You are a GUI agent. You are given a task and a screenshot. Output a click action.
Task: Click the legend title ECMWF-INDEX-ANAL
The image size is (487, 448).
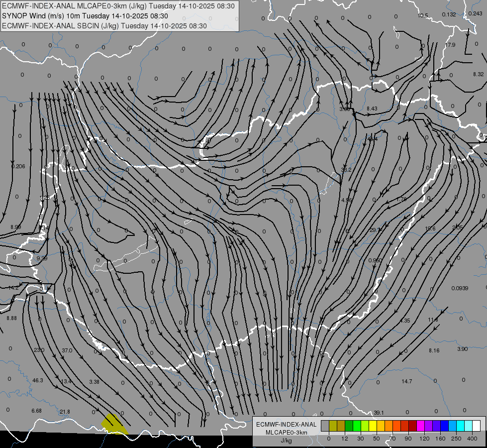286,425
